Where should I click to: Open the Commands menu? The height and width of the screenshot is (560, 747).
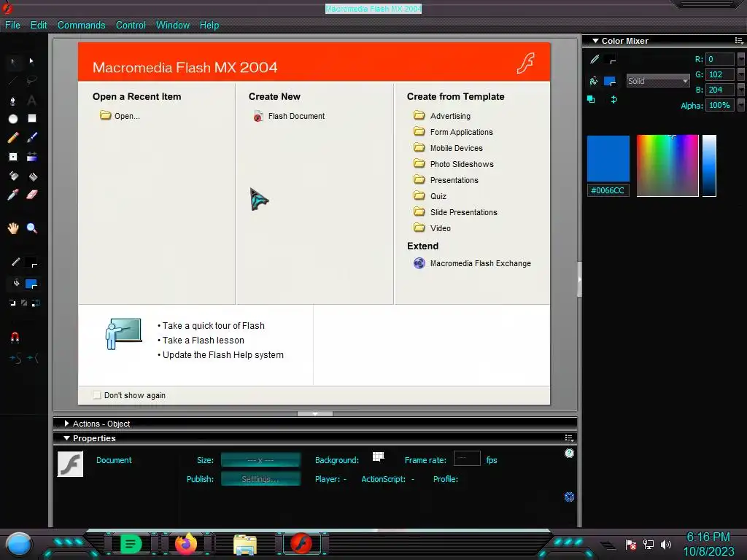[x=82, y=26]
